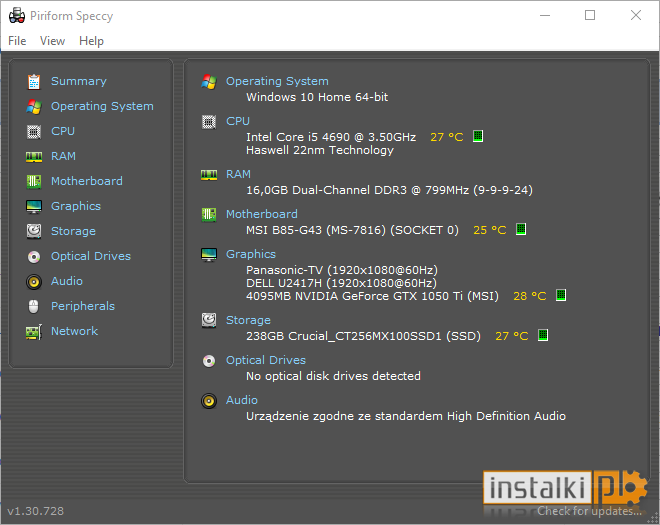Click the Audio speaker icon in sidebar
Image resolution: width=660 pixels, height=525 pixels.
(x=34, y=282)
